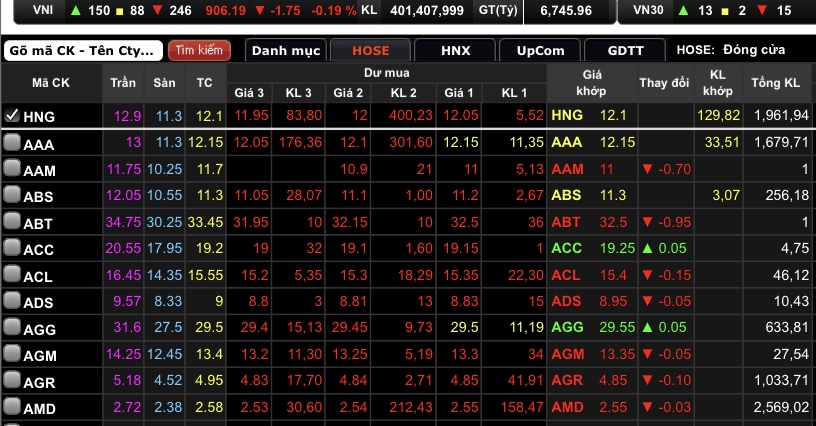Click the VN30 index label
816x426 pixels.
coord(648,10)
